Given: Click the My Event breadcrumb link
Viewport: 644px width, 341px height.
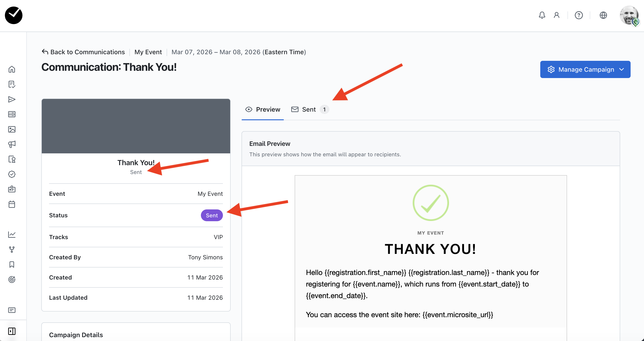Looking at the screenshot, I should click(148, 52).
